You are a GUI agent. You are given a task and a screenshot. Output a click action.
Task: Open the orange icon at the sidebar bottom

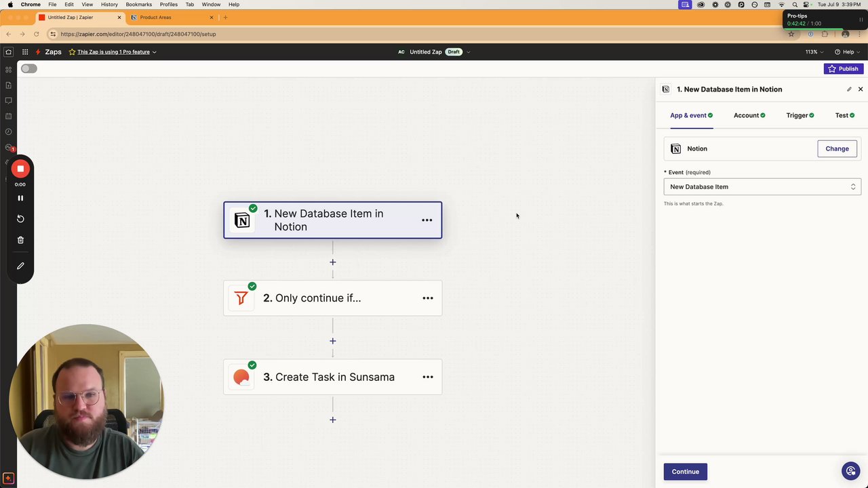[x=8, y=479]
